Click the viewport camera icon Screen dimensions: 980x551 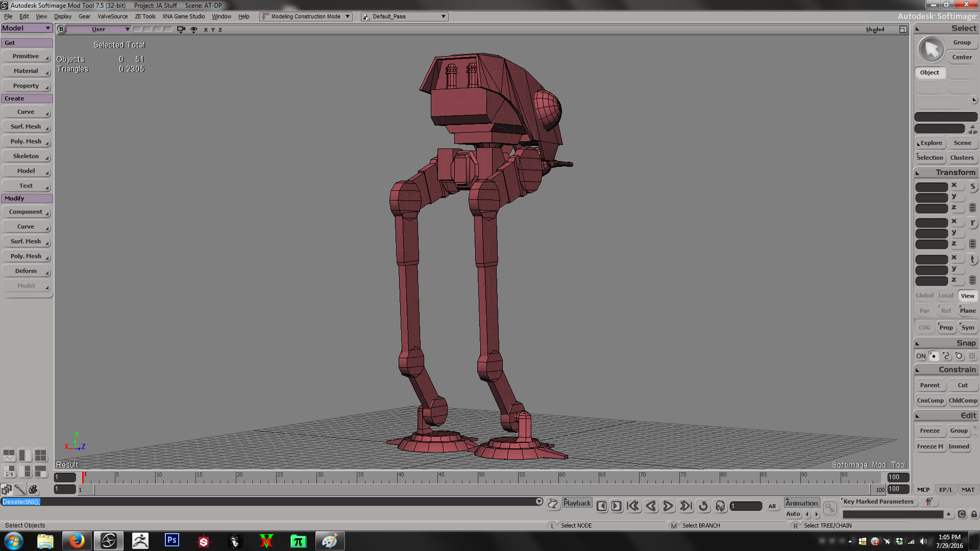pos(181,30)
